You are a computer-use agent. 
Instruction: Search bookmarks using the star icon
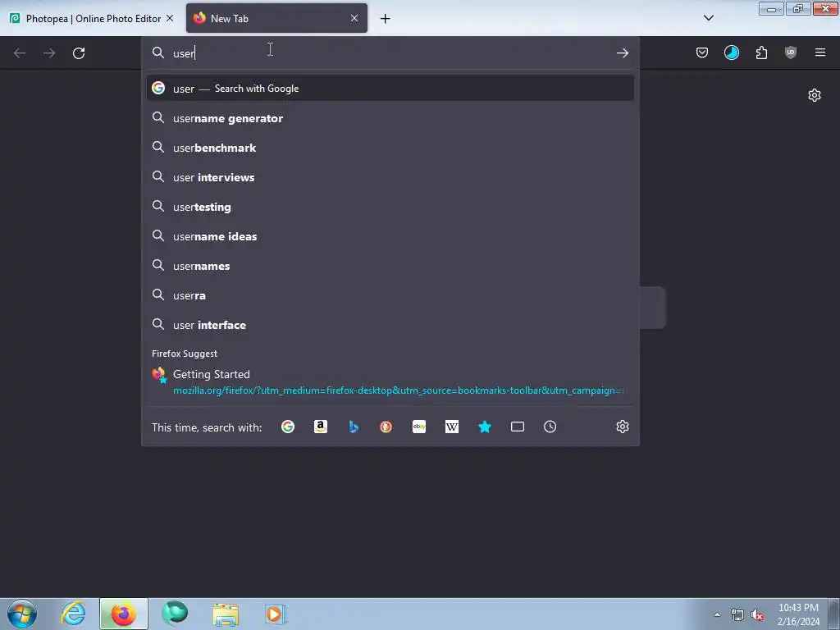tap(485, 427)
